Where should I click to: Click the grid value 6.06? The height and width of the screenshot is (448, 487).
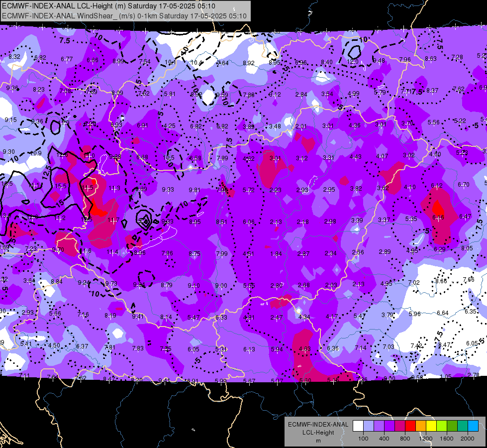pos(248,222)
